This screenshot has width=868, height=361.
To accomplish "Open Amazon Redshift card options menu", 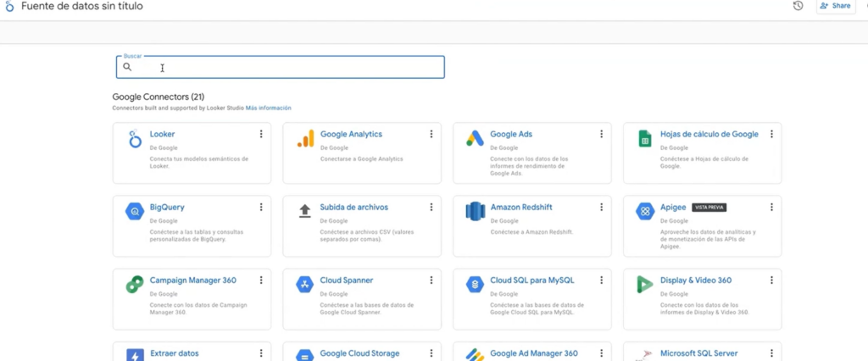I will 601,207.
